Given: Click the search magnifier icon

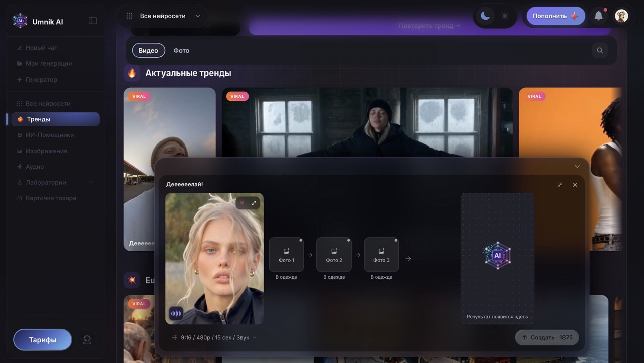Looking at the screenshot, I should coord(600,50).
